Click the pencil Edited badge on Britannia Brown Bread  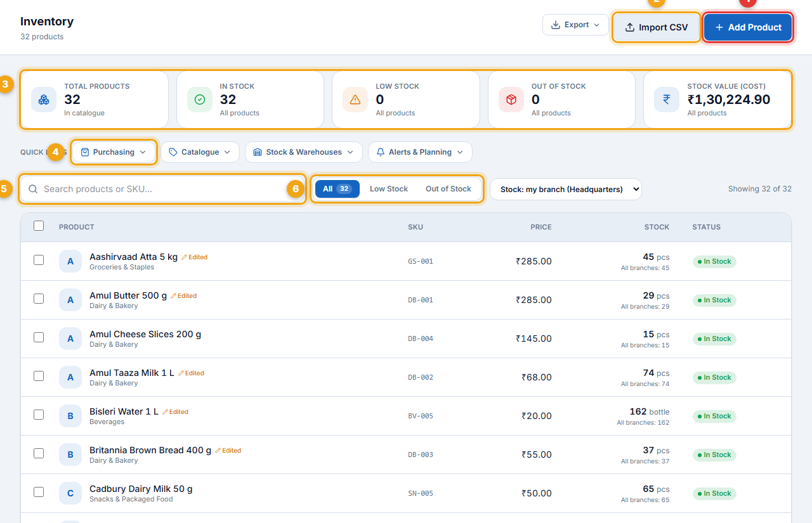[x=228, y=451]
